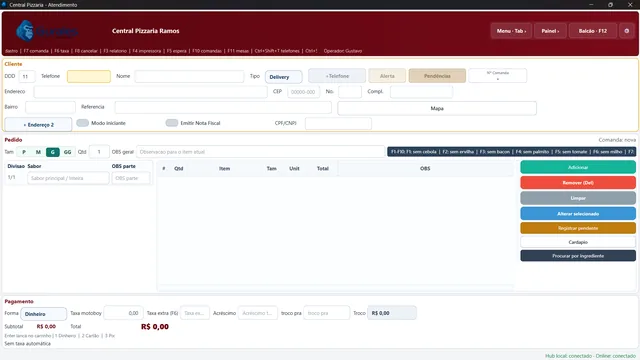This screenshot has width=640, height=360.
Task: Focus the Referencia input field
Action: (223, 107)
